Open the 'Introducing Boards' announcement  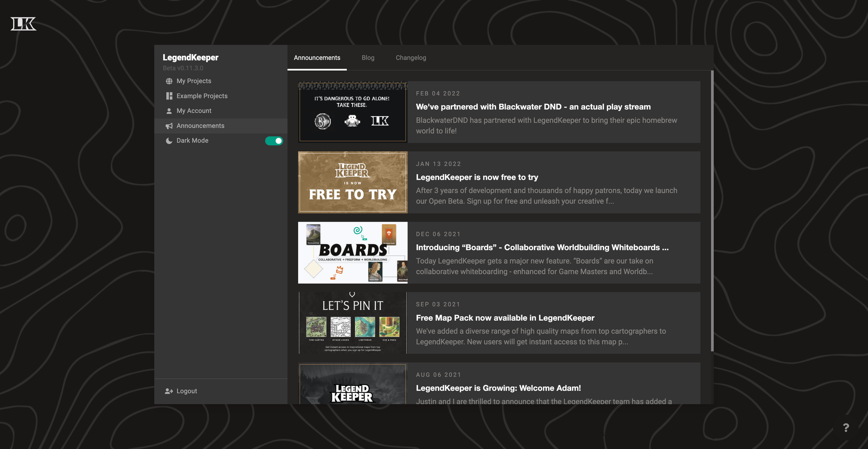pyautogui.click(x=542, y=247)
